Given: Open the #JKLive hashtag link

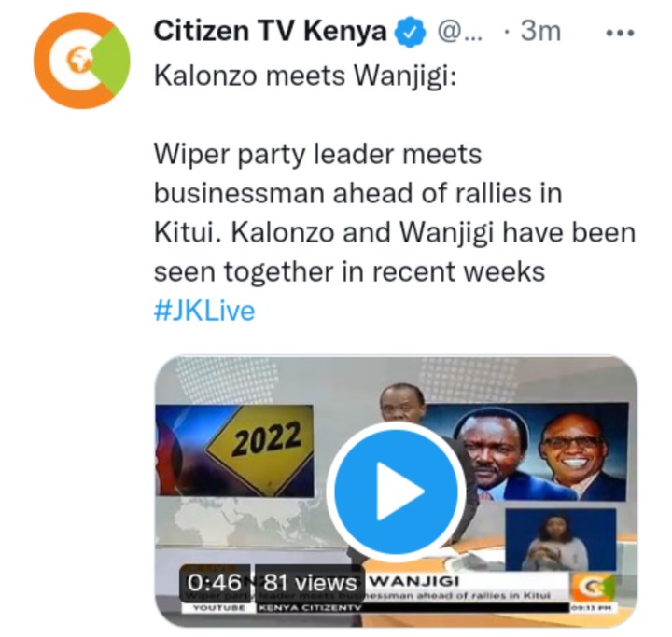Looking at the screenshot, I should click(x=204, y=311).
